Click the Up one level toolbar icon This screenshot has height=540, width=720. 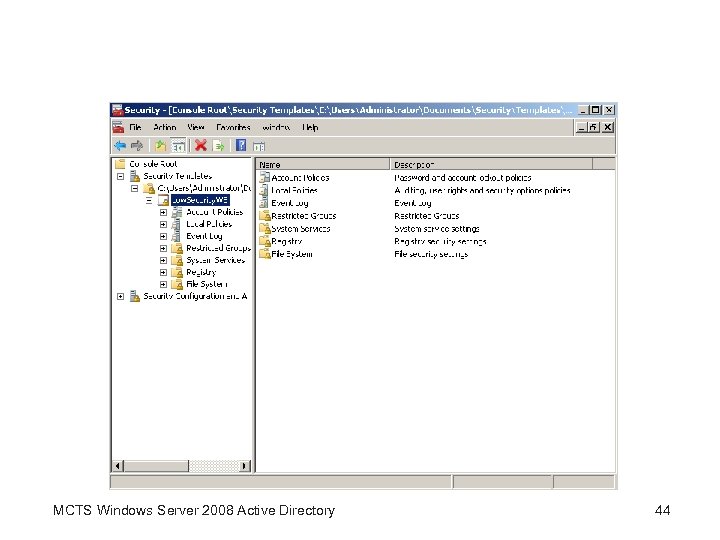(160, 146)
